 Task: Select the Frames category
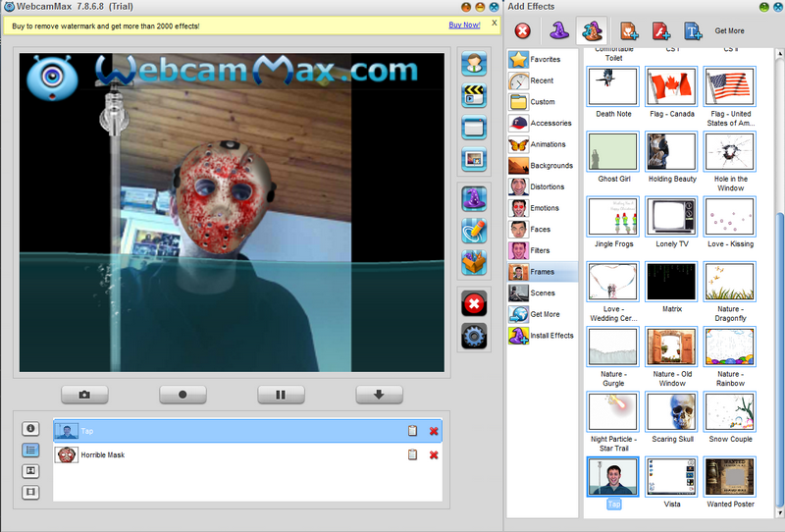tap(543, 272)
